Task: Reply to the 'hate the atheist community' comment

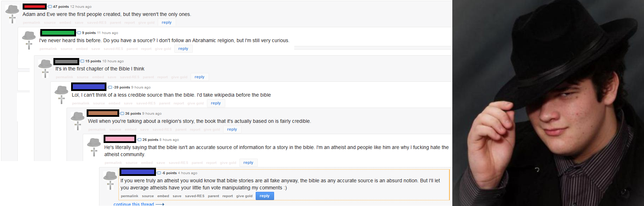Action: click(x=248, y=163)
